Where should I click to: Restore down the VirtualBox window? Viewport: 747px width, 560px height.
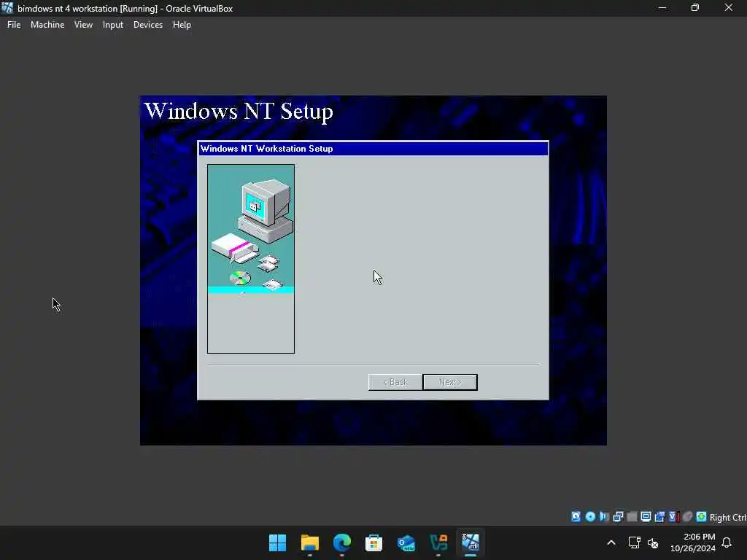[x=695, y=7]
